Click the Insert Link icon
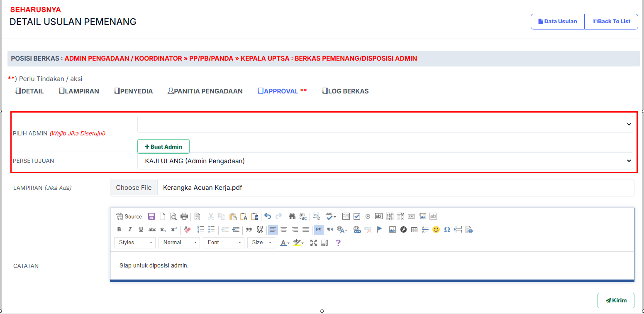 click(357, 229)
